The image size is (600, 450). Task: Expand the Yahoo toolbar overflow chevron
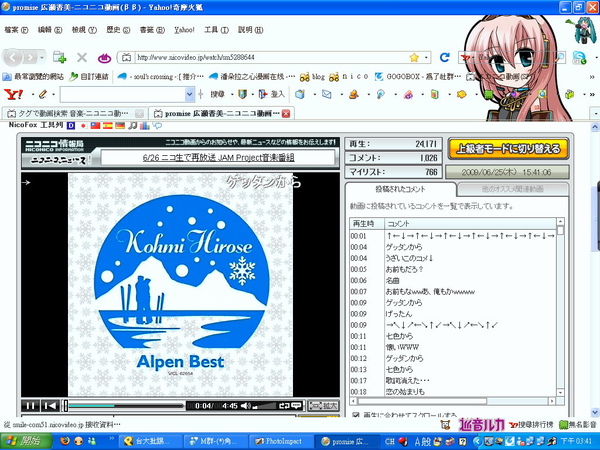coord(592,94)
